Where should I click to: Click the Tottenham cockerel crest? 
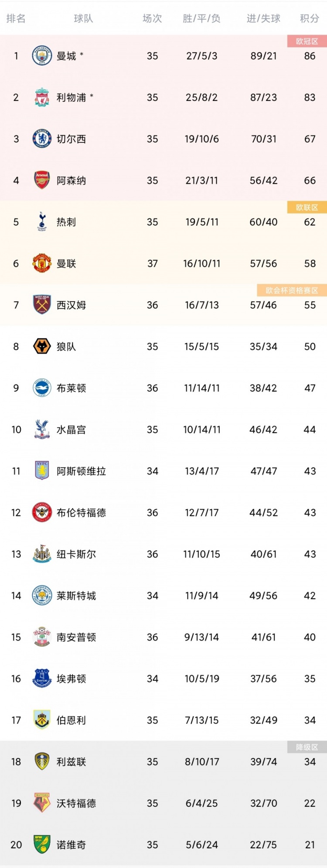pos(42,222)
